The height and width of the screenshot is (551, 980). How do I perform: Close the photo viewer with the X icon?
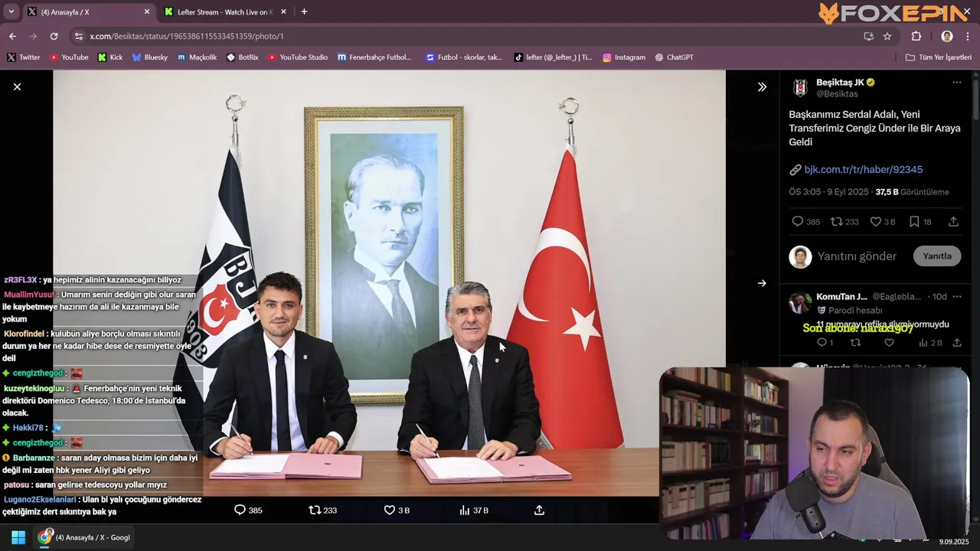click(x=17, y=87)
